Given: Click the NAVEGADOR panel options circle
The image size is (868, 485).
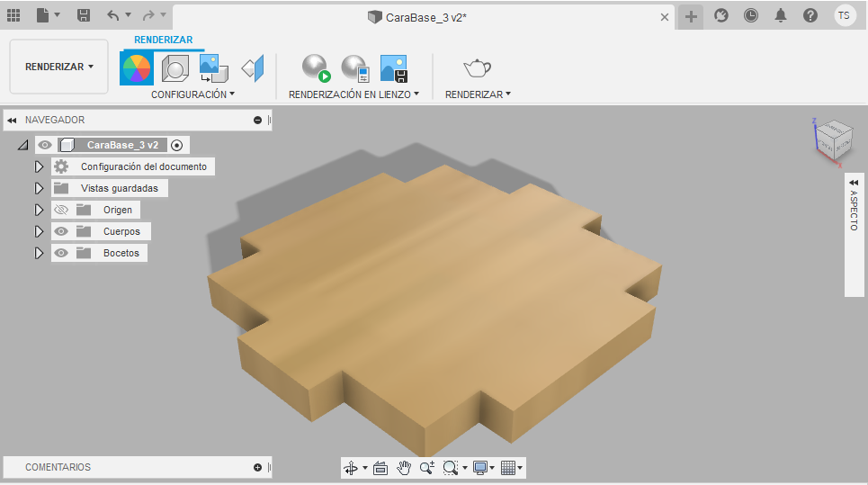Looking at the screenshot, I should point(257,121).
